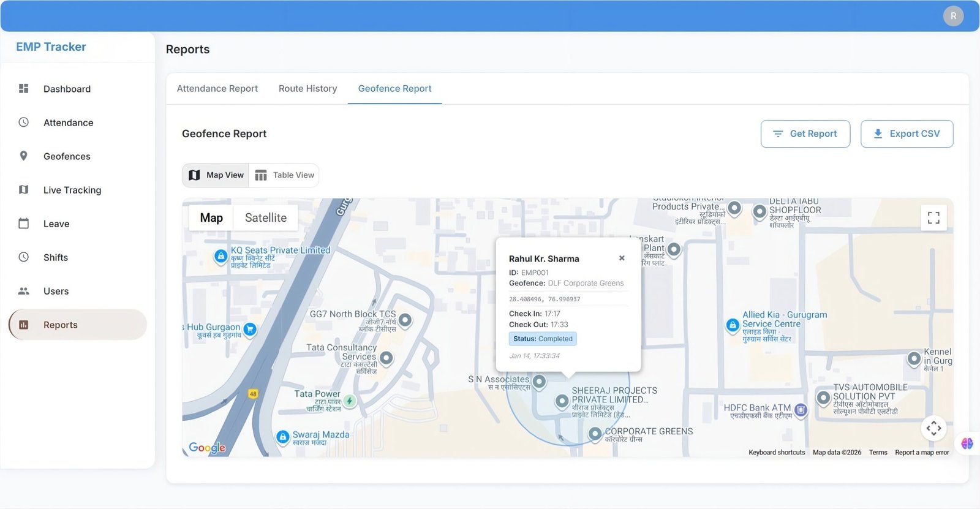Click Report a map error link

(x=922, y=453)
